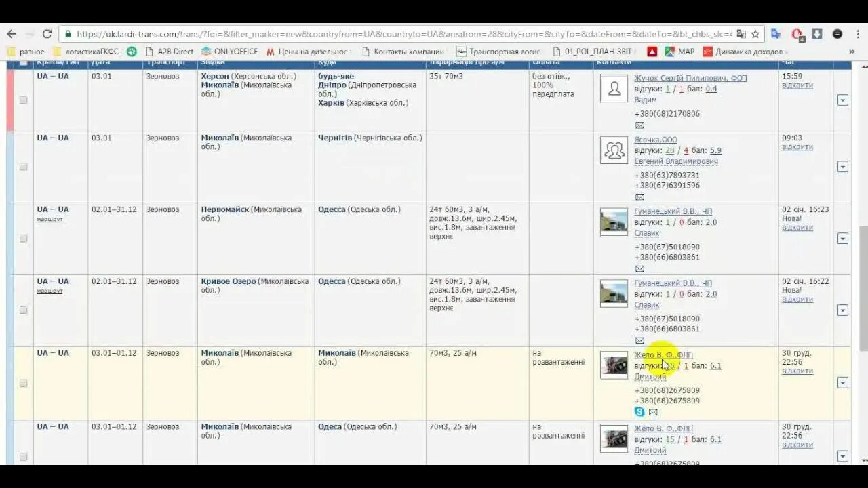
Task: Reload the lardi-trans page
Action: [47, 34]
